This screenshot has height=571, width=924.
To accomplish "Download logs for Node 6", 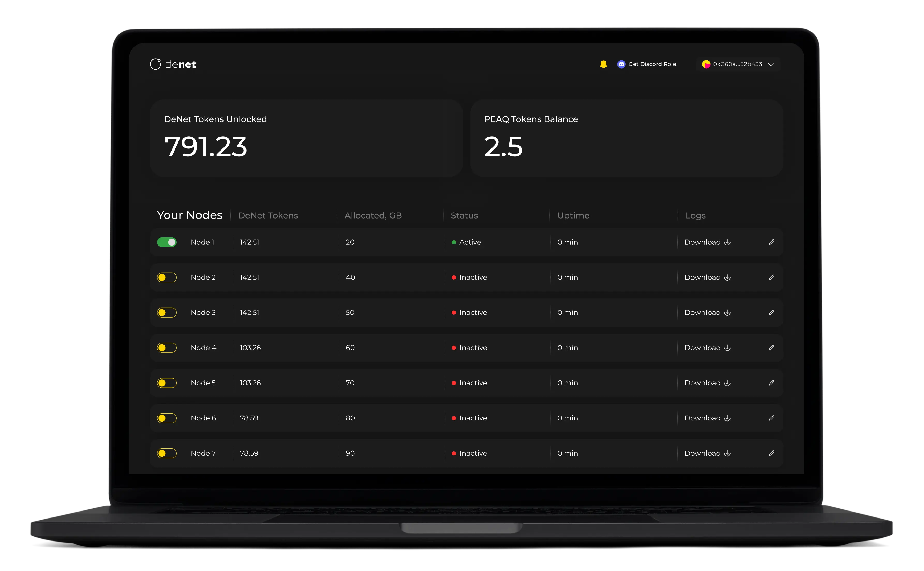I will click(707, 418).
